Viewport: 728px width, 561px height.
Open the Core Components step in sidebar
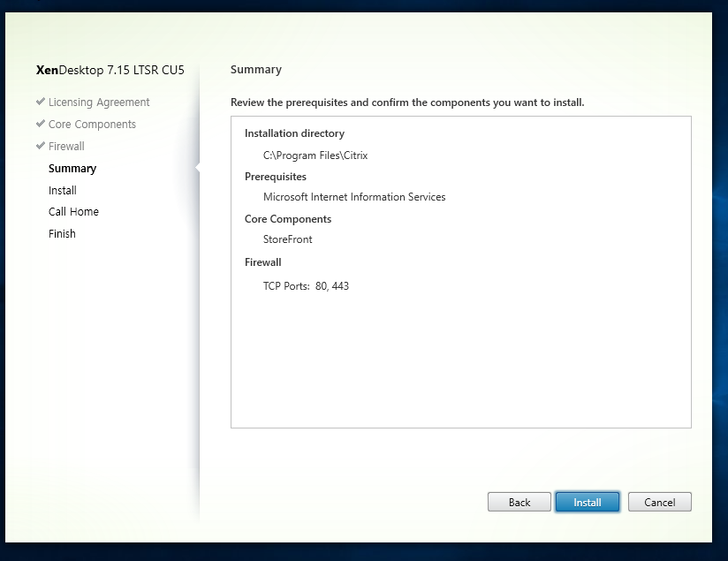coord(92,124)
